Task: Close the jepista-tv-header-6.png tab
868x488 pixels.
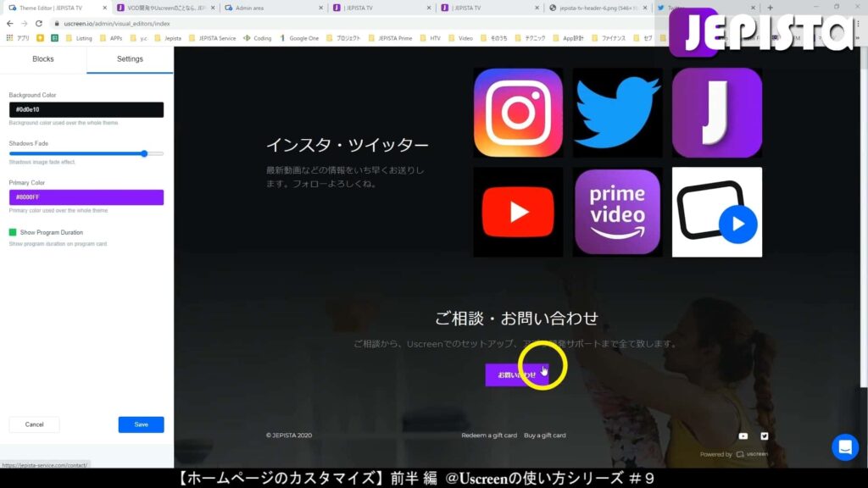Action: coord(645,8)
